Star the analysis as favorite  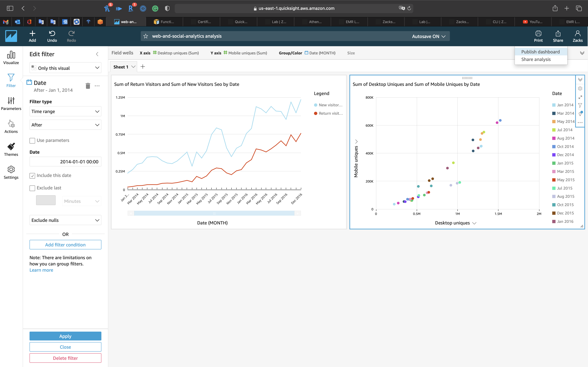tap(146, 36)
